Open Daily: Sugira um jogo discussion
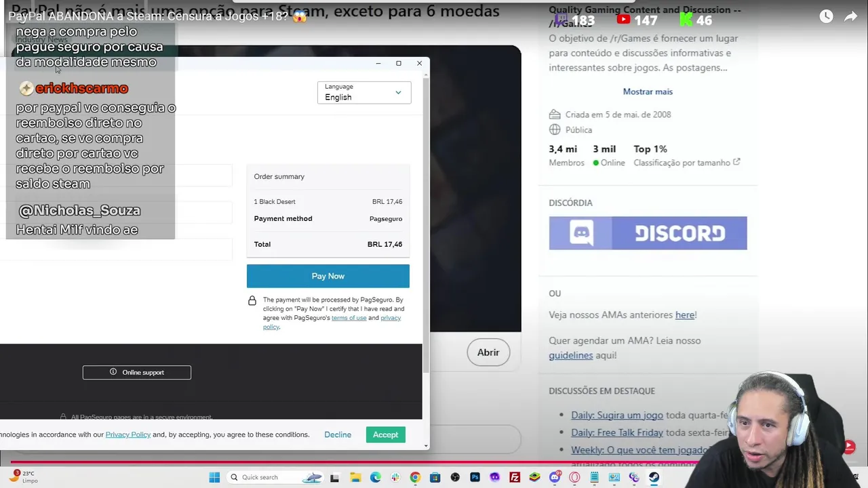 click(617, 415)
